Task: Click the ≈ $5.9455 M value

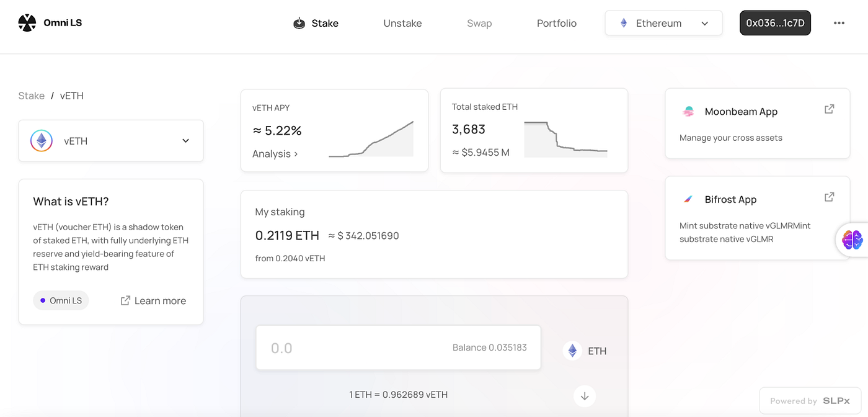Action: pyautogui.click(x=480, y=152)
